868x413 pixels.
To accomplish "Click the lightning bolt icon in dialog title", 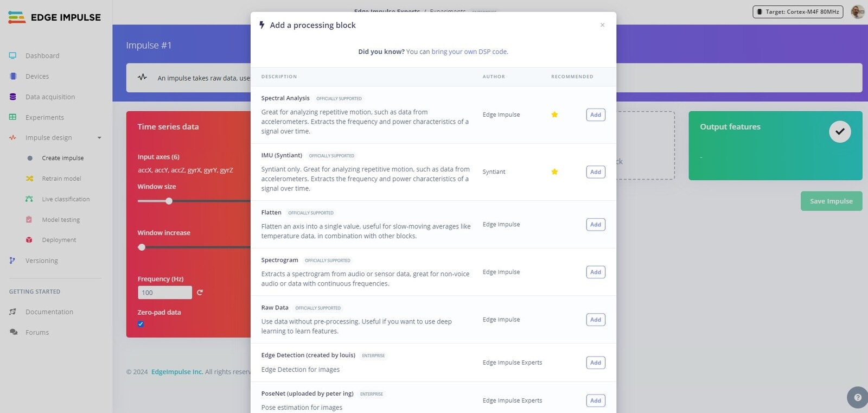I will [x=262, y=25].
